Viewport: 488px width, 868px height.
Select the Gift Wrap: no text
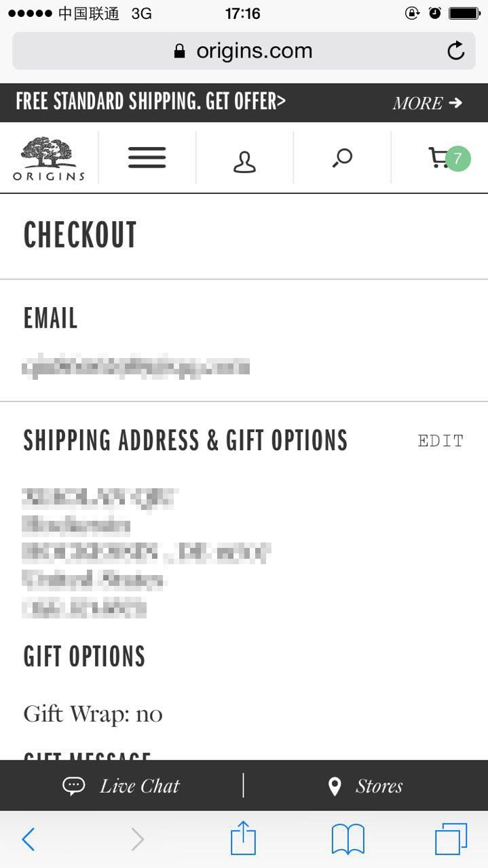[93, 713]
